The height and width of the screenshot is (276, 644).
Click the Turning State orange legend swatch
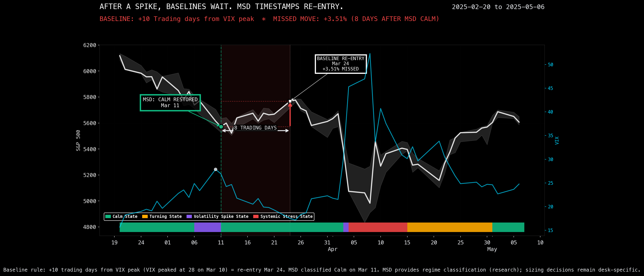coord(145,216)
